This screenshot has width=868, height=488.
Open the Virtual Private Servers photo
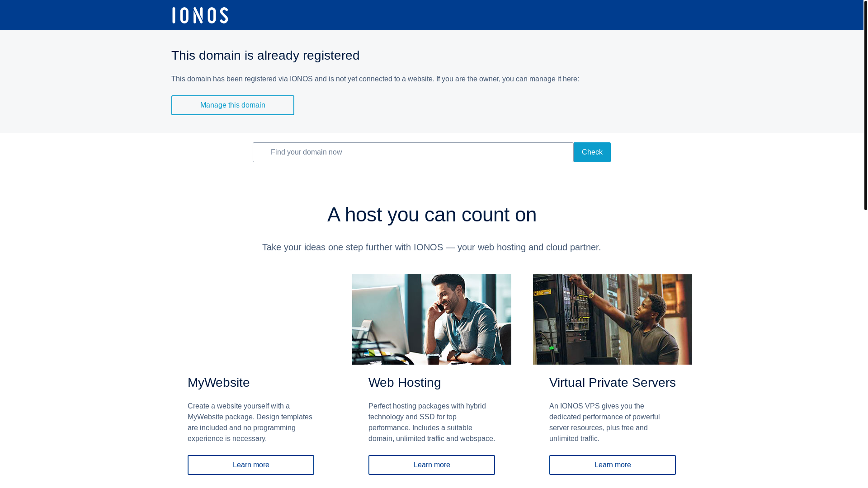click(x=612, y=319)
